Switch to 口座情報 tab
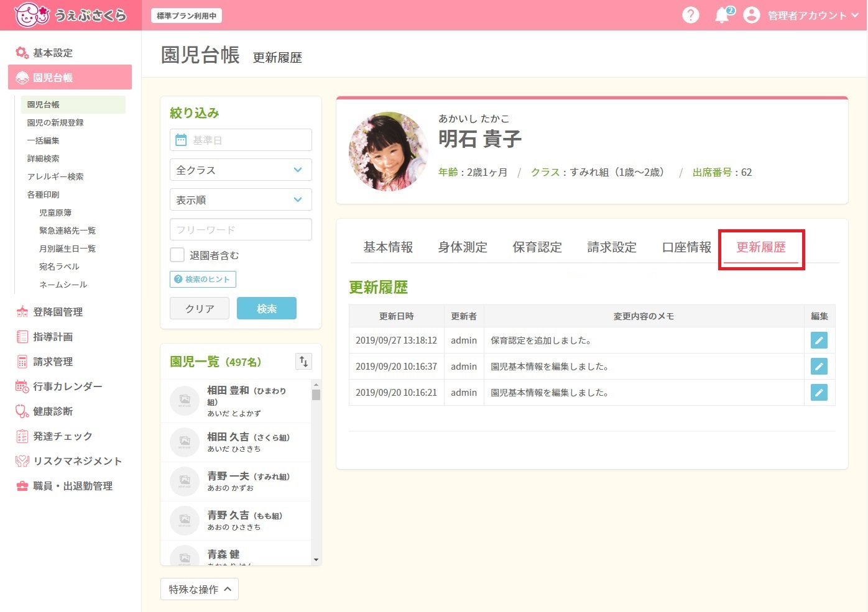The width and height of the screenshot is (868, 612). click(686, 247)
